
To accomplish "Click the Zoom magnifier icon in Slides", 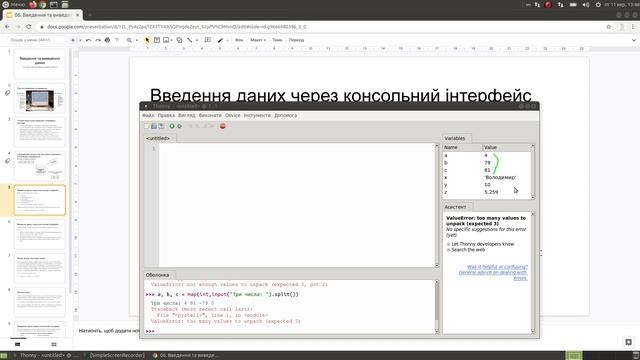I will [x=129, y=40].
